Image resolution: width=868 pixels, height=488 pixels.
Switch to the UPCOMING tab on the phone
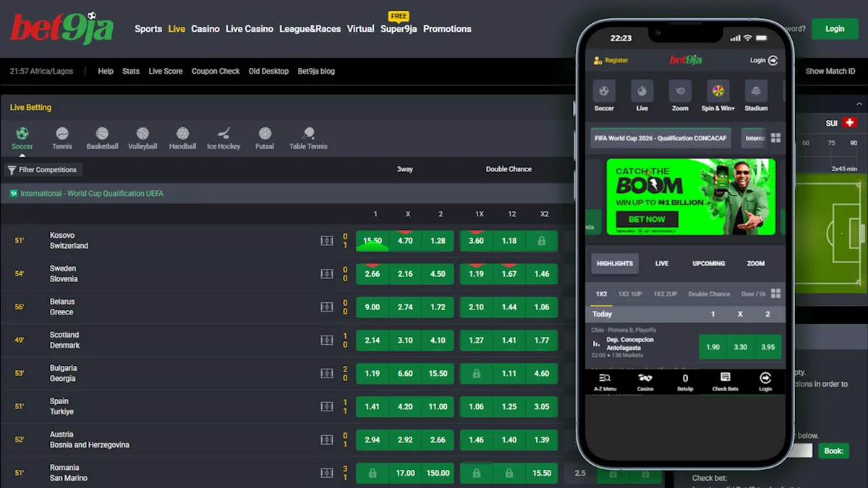708,263
